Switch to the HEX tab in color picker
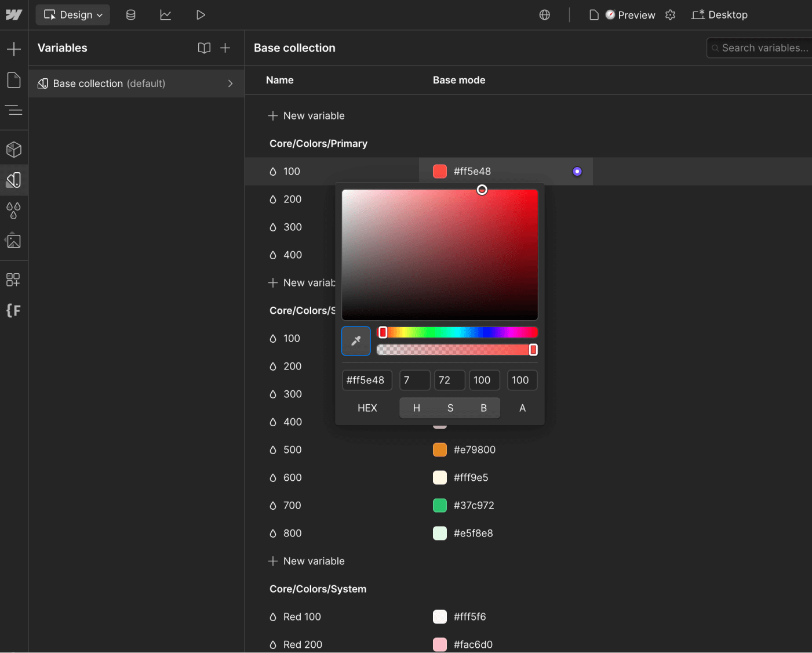The height and width of the screenshot is (653, 812). (367, 408)
